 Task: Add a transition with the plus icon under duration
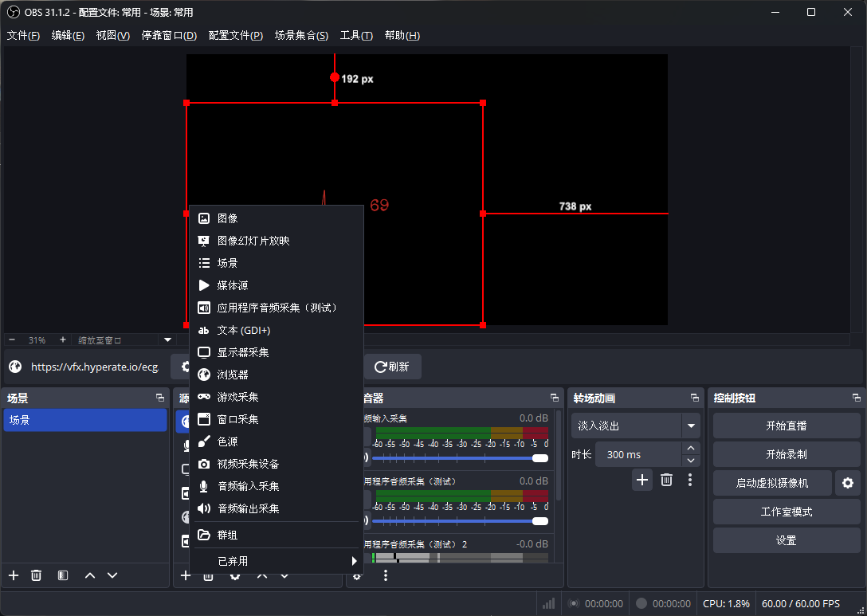642,480
